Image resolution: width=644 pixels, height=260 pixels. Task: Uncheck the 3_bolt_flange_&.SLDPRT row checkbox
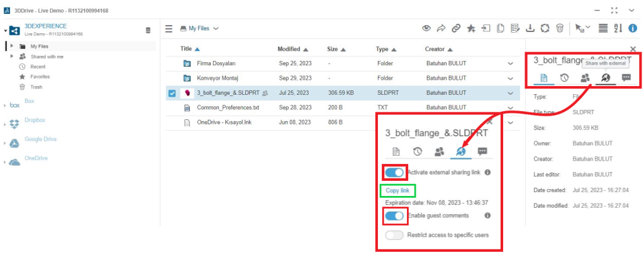click(172, 94)
